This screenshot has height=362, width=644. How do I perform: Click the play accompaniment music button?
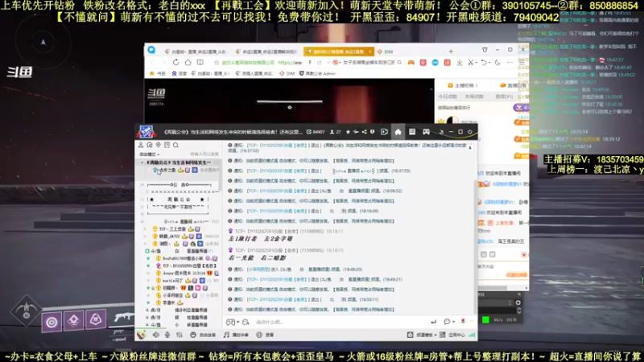pyautogui.click(x=236, y=335)
